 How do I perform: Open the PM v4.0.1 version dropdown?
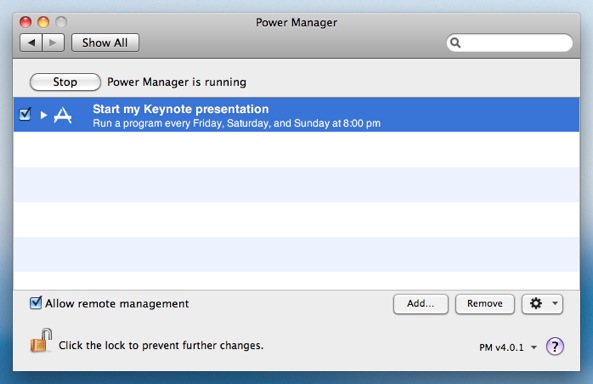508,347
